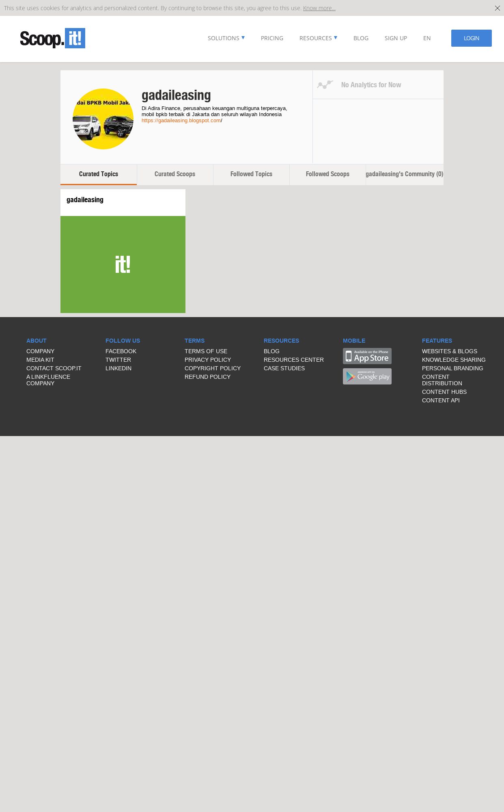Open Blog link in footer Resources
This screenshot has width=504, height=812.
[271, 351]
